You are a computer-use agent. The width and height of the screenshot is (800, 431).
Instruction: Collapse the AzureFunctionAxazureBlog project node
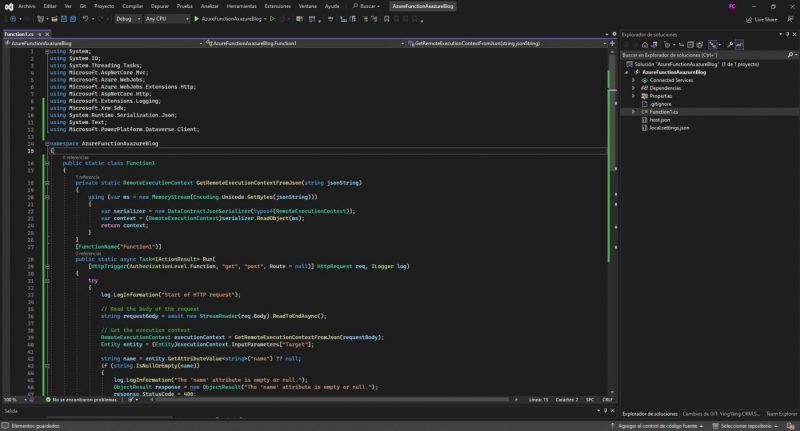click(627, 72)
